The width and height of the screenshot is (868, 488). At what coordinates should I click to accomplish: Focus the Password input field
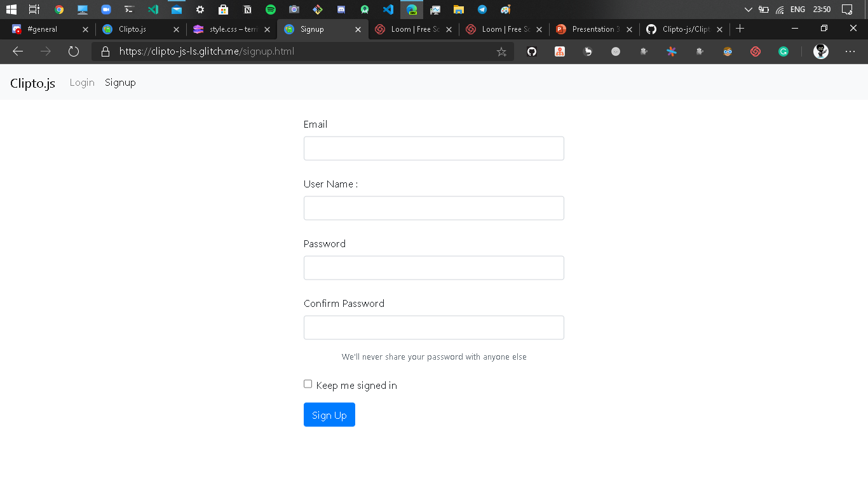(x=434, y=268)
